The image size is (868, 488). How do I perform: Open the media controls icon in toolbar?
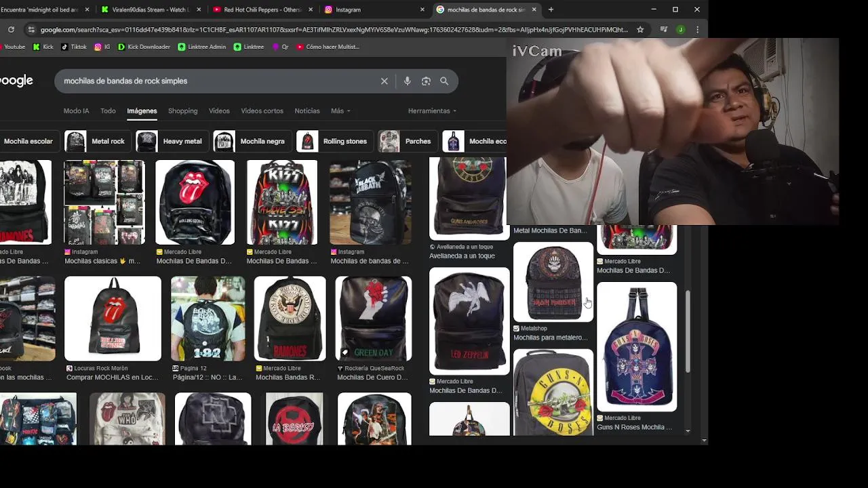[664, 30]
